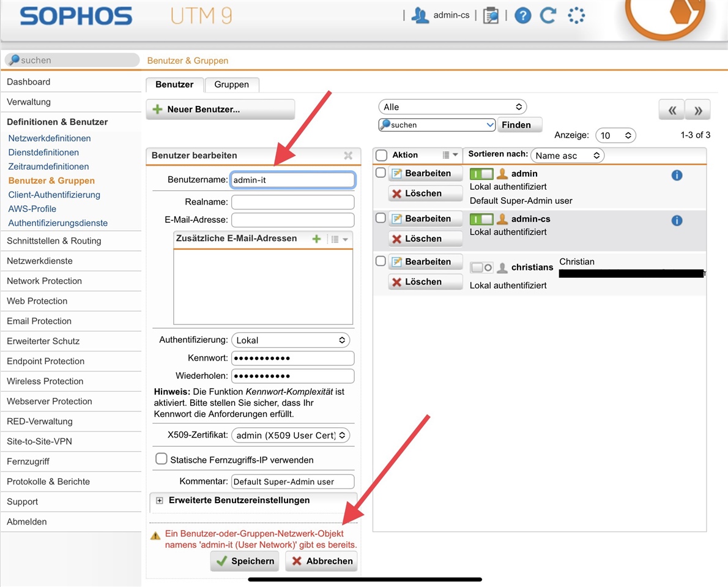Enable Statische Fernzugriffs-IP verwenden checkbox
This screenshot has width=728, height=587.
point(161,459)
